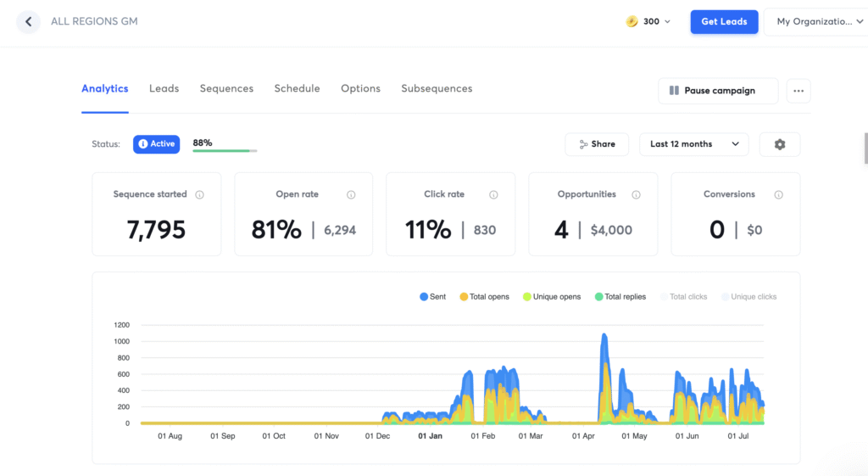Image resolution: width=868 pixels, height=476 pixels.
Task: Click info icon beside Open rate
Action: [351, 194]
